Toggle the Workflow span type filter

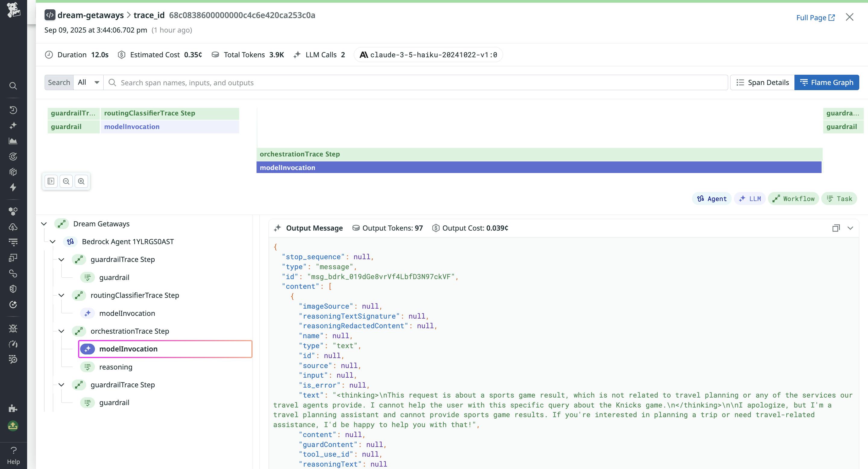tap(793, 199)
